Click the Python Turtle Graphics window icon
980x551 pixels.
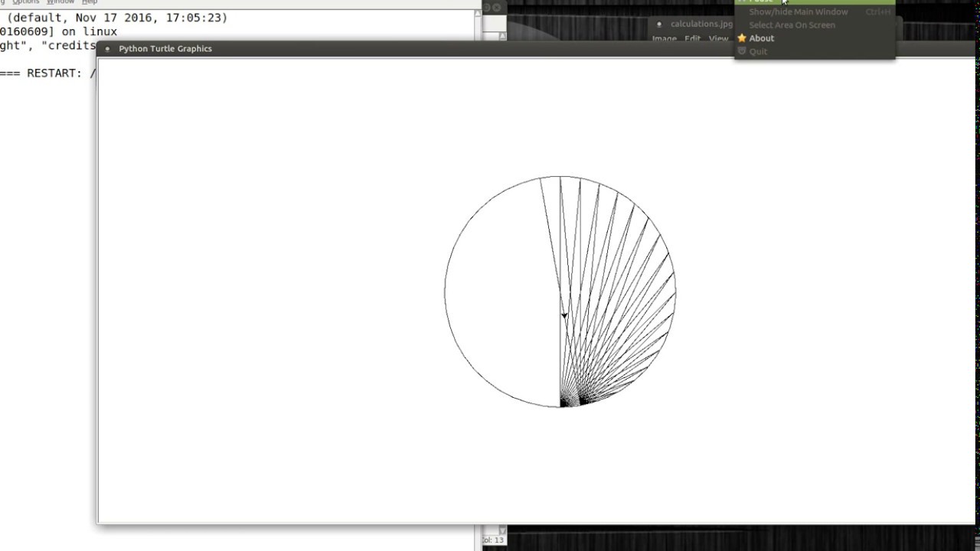[107, 49]
